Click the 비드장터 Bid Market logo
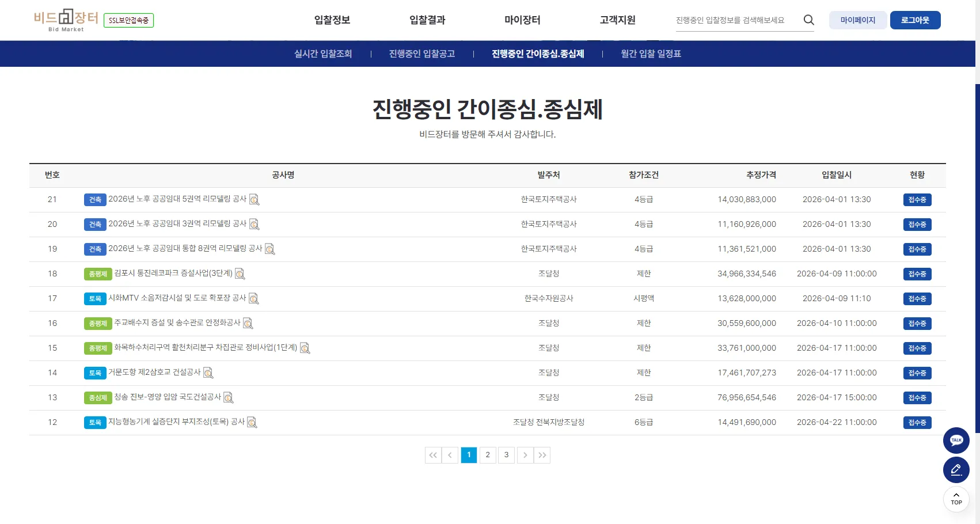Image resolution: width=980 pixels, height=524 pixels. [66, 20]
